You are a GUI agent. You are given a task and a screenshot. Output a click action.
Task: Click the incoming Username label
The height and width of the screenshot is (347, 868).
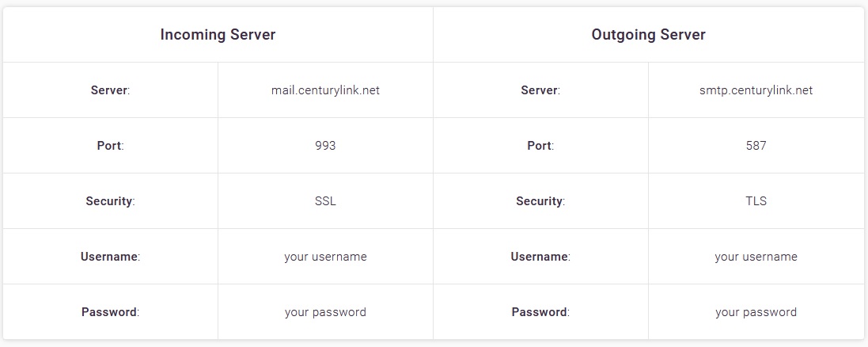[x=110, y=257]
